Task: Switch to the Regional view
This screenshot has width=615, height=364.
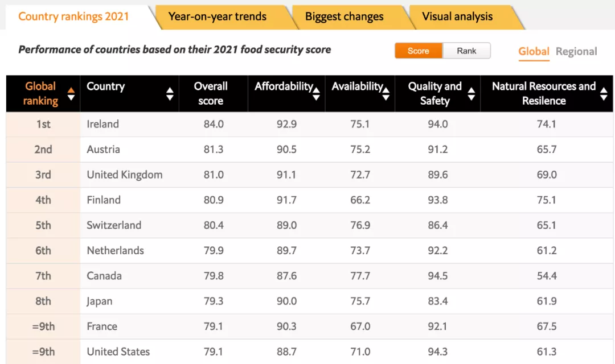Action: [x=576, y=52]
